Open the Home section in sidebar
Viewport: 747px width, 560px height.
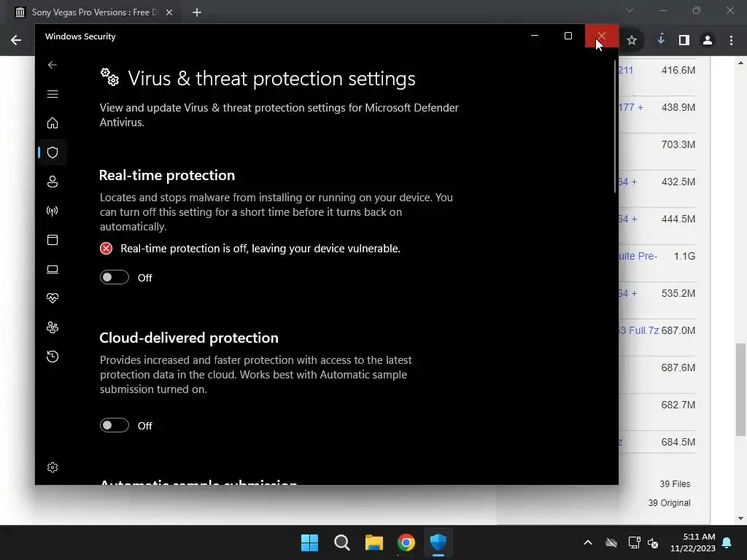[x=53, y=122]
